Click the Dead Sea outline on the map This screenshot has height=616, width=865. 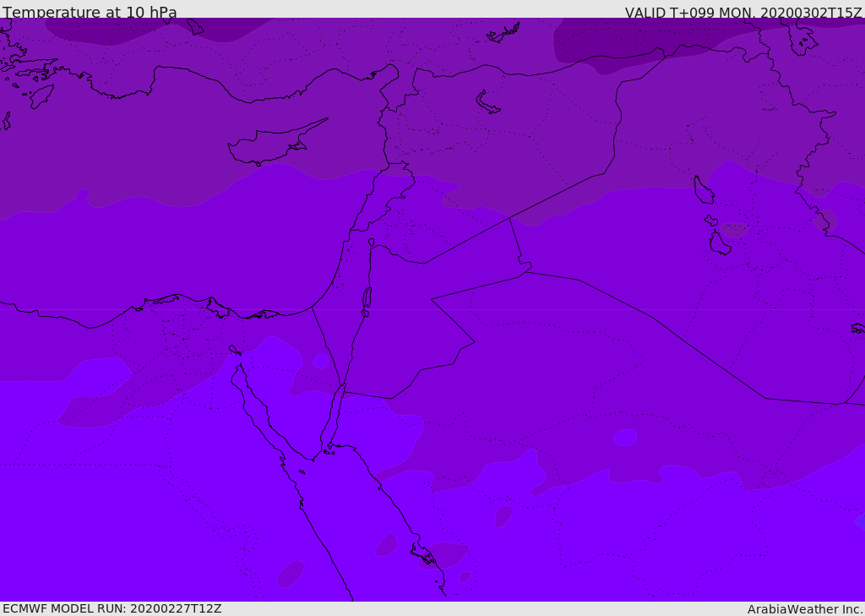(367, 301)
